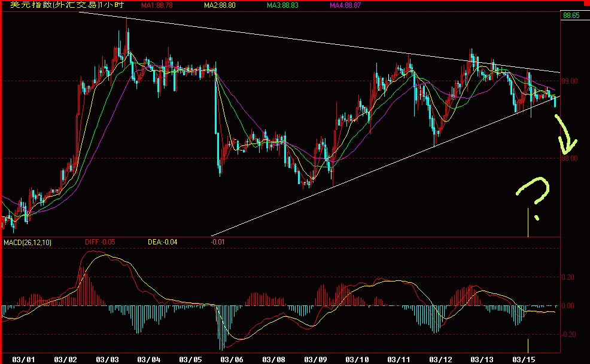Click the MACD(26,12,10) indicator title

pos(28,243)
